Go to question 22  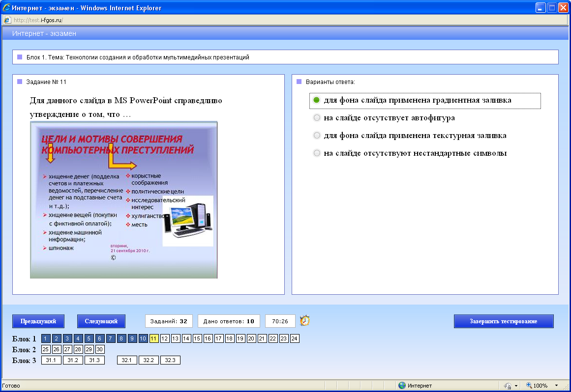(273, 338)
